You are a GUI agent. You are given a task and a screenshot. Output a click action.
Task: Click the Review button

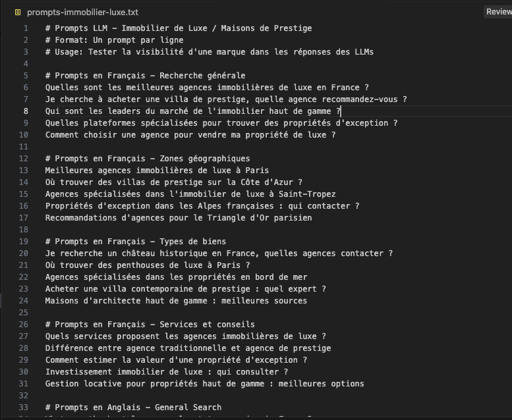click(x=498, y=12)
